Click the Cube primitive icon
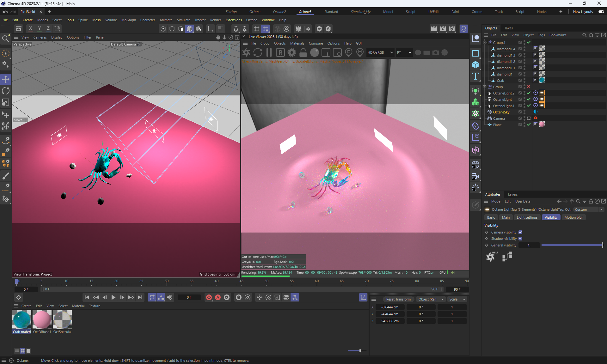607x364 pixels. pos(475,65)
